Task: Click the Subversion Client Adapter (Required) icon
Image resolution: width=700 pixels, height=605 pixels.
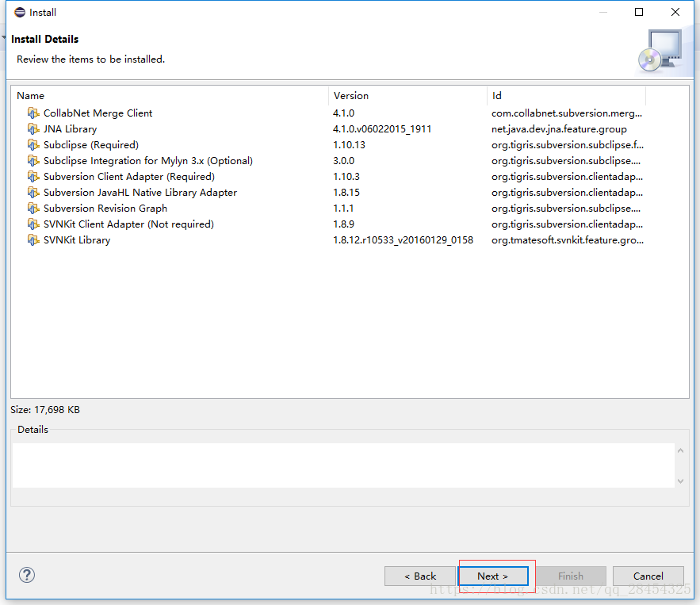Action: (x=33, y=176)
